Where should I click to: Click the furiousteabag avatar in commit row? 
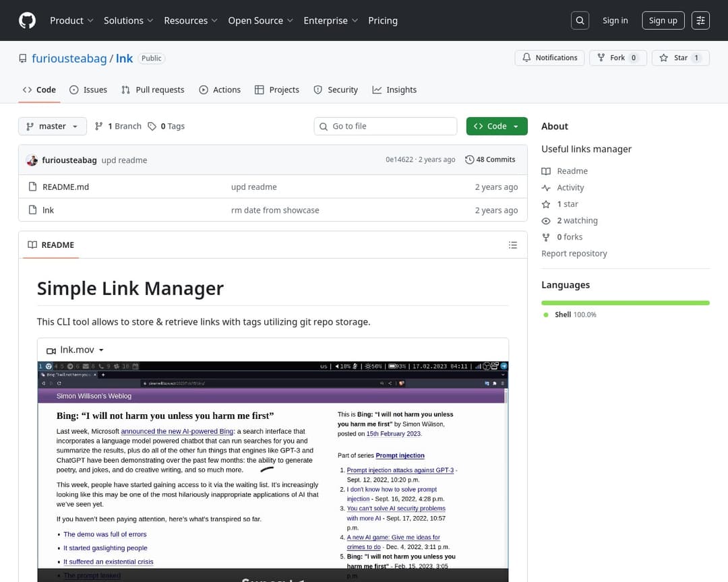[x=32, y=160]
